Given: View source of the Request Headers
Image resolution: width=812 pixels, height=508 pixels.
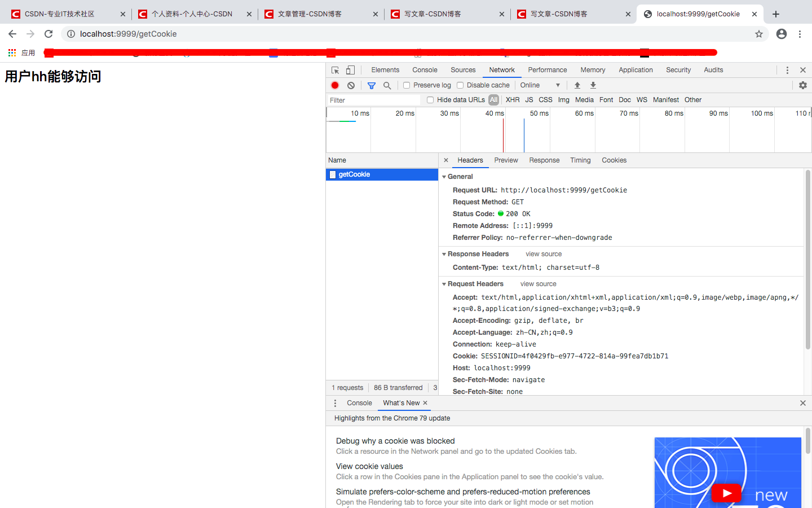Looking at the screenshot, I should [x=538, y=284].
